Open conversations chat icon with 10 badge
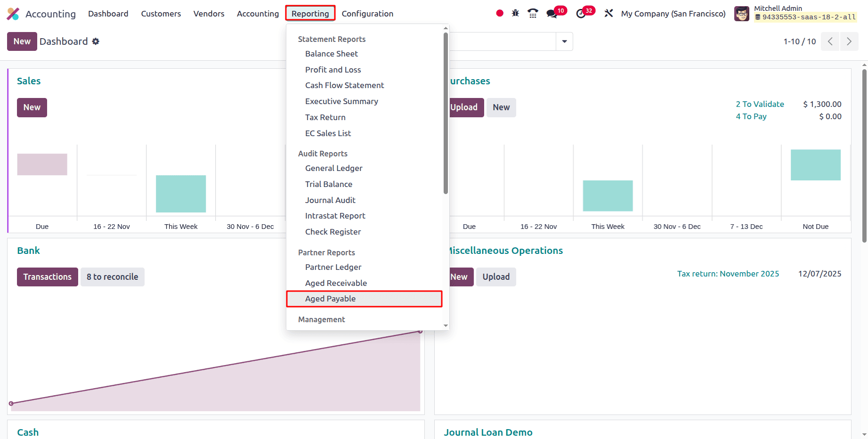The image size is (868, 439). pyautogui.click(x=552, y=14)
